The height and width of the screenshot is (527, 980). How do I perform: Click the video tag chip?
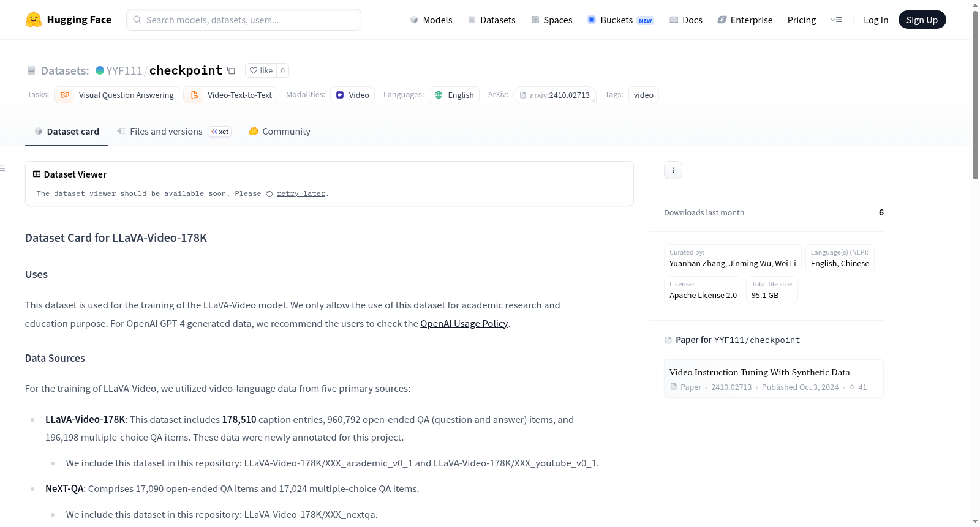(644, 95)
